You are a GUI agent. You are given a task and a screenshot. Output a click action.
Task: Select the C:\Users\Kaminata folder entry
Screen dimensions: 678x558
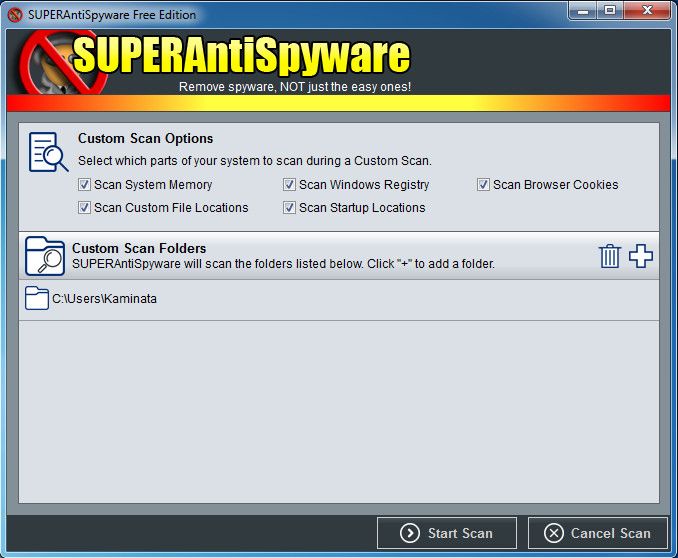pos(339,299)
